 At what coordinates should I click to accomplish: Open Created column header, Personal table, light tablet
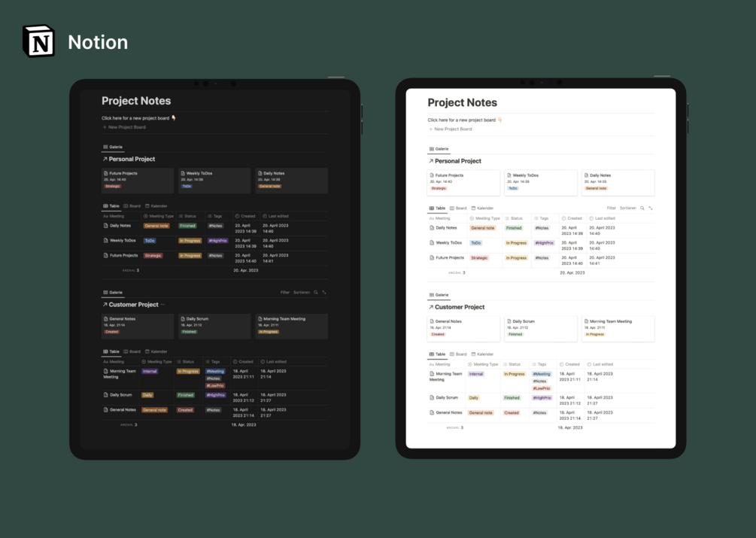570,218
